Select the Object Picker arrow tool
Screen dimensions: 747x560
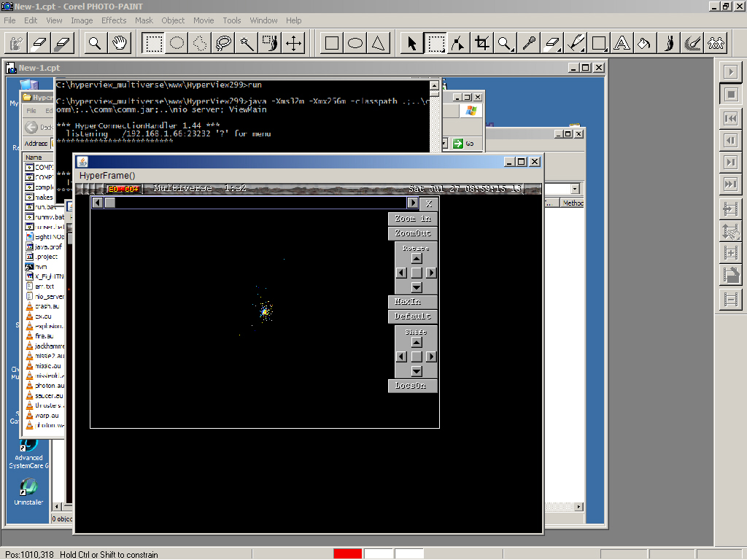pos(412,44)
